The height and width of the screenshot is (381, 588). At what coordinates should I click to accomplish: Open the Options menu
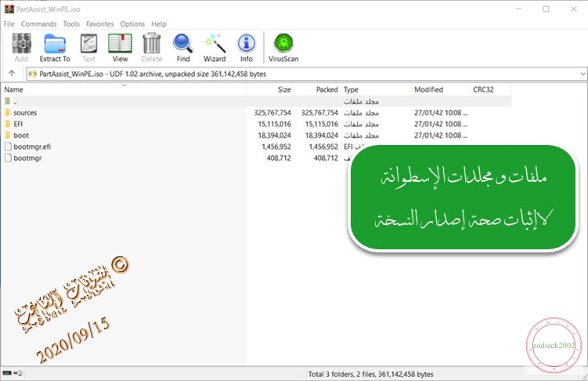click(132, 24)
